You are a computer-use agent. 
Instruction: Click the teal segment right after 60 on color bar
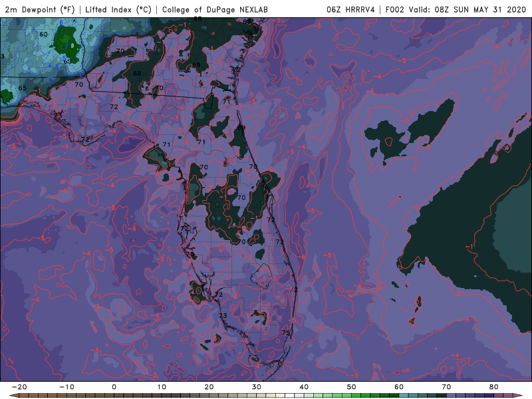(x=404, y=396)
